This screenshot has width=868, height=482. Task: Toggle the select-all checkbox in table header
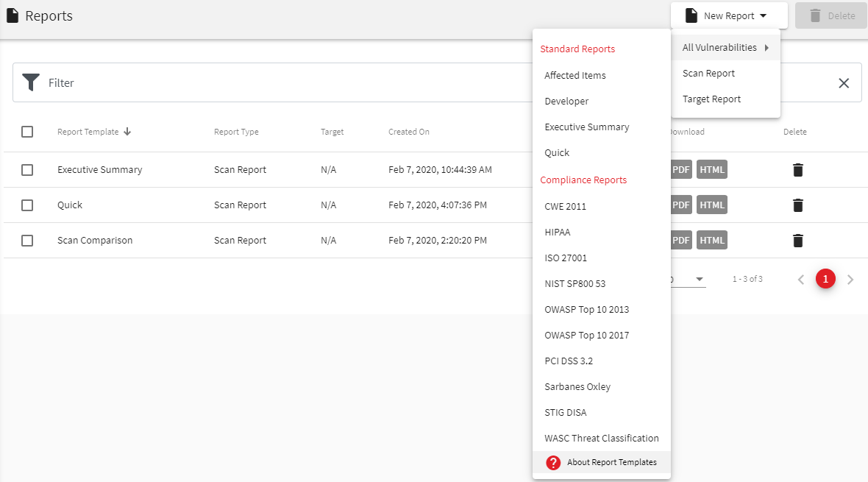pos(27,132)
